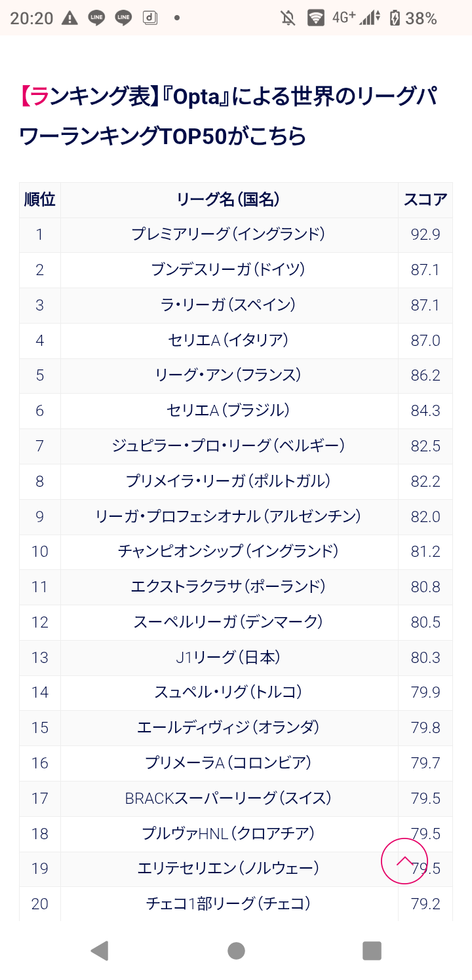The height and width of the screenshot is (980, 472).
Task: Tap the J1リーグ(日本) row
Action: (236, 658)
